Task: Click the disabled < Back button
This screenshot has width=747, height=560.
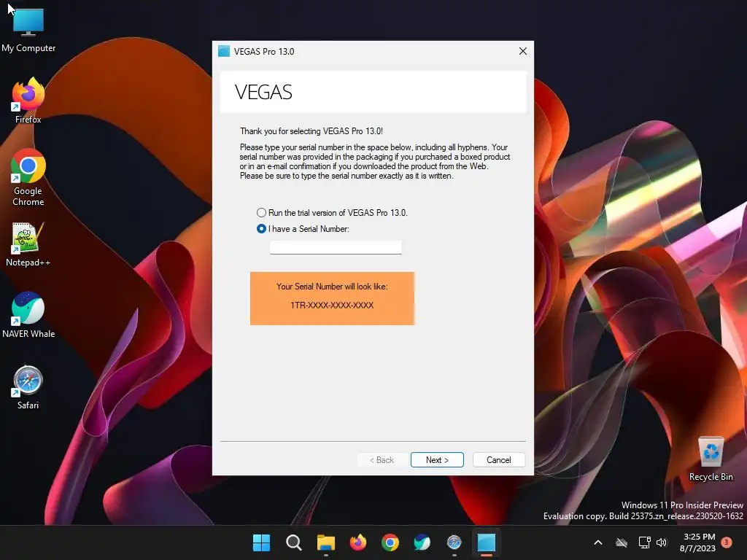Action: point(382,460)
